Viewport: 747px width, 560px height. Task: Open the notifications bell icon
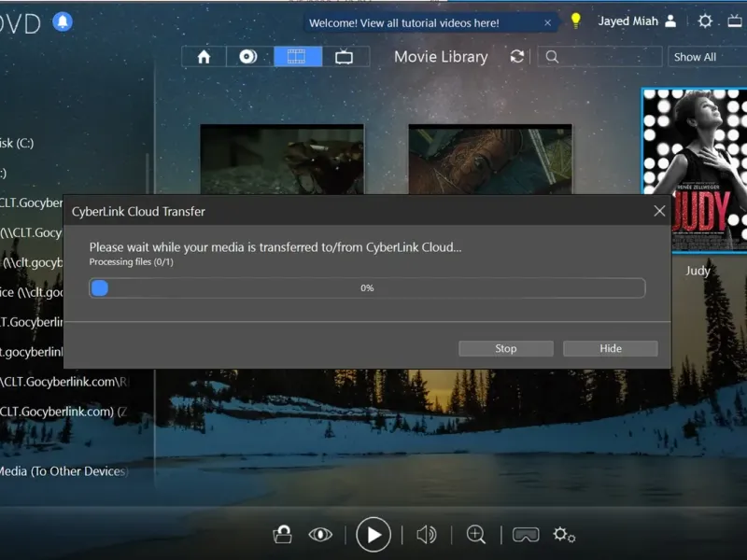click(x=63, y=21)
